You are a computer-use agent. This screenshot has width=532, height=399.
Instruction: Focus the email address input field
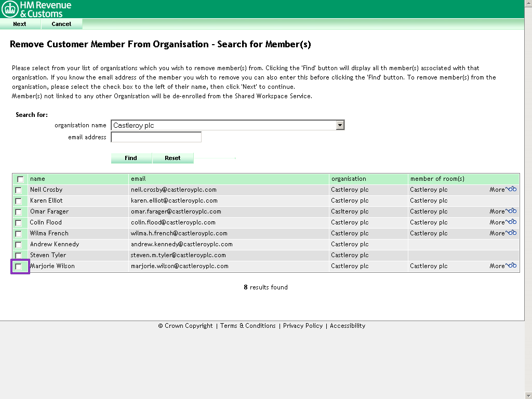pyautogui.click(x=156, y=137)
